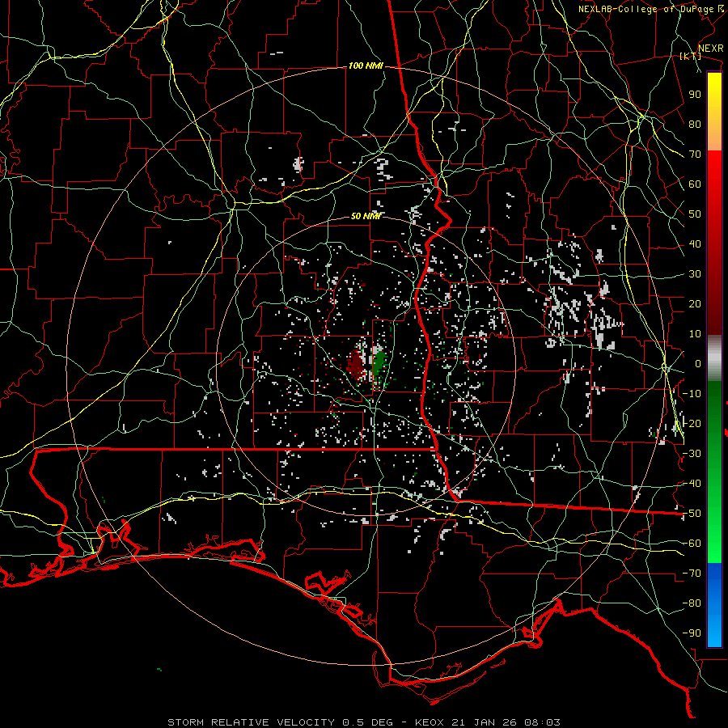The width and height of the screenshot is (728, 728).
Task: Click the -10 value on the velocity scale
Action: 692,394
